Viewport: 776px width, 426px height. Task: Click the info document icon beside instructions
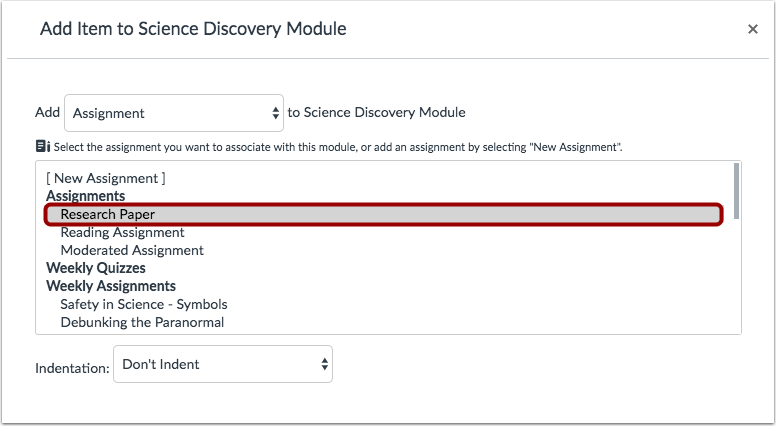(43, 146)
